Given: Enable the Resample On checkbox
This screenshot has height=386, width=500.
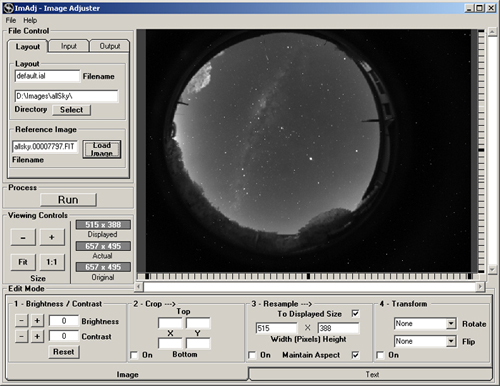Looking at the screenshot, I should point(252,355).
